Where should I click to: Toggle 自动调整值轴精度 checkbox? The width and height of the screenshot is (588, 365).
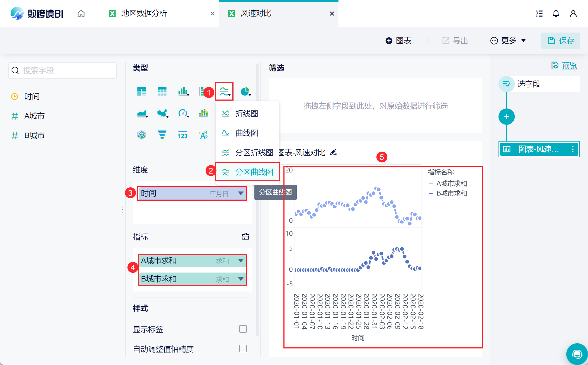(x=243, y=348)
